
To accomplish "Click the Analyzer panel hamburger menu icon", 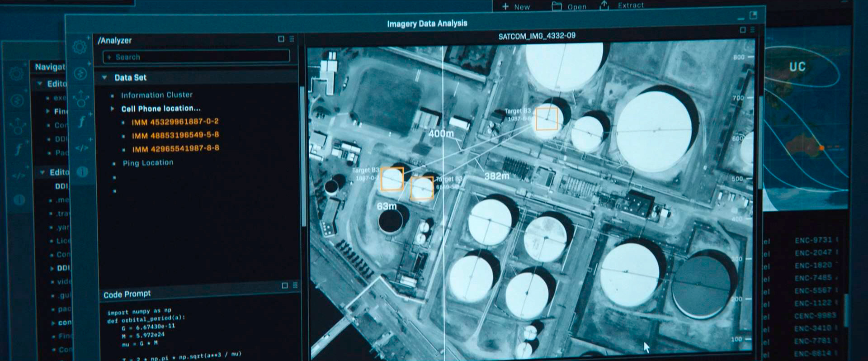I will (292, 39).
